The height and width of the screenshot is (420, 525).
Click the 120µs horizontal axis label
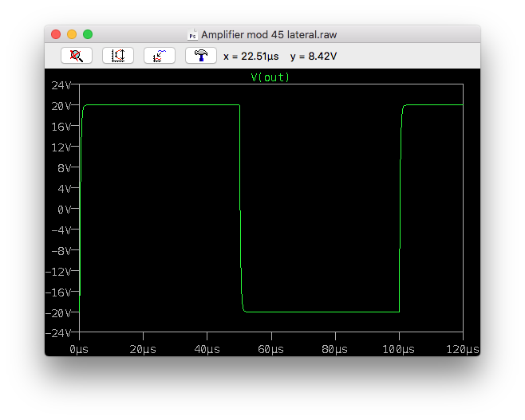pyautogui.click(x=463, y=349)
